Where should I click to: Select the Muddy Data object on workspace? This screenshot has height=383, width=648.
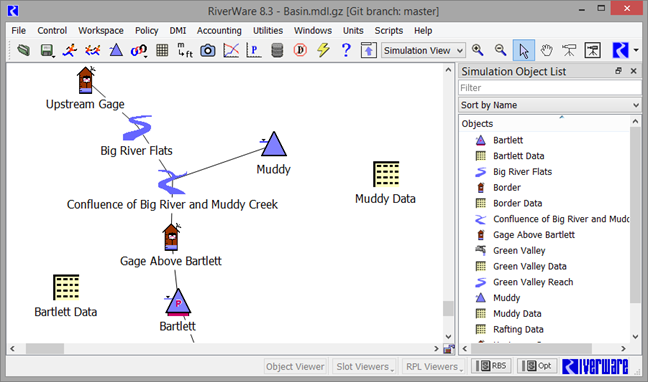(386, 174)
